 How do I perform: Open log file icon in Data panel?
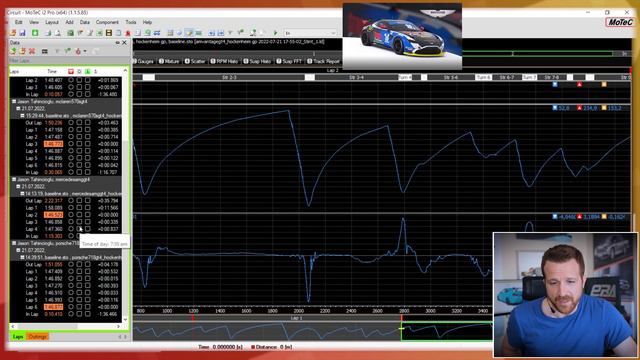click(x=13, y=51)
